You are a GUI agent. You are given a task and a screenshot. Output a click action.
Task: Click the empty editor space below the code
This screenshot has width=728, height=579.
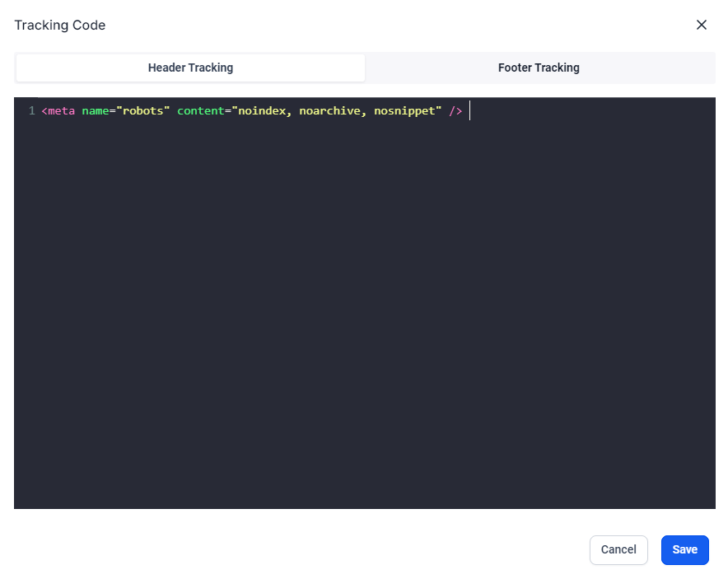[x=362, y=329]
